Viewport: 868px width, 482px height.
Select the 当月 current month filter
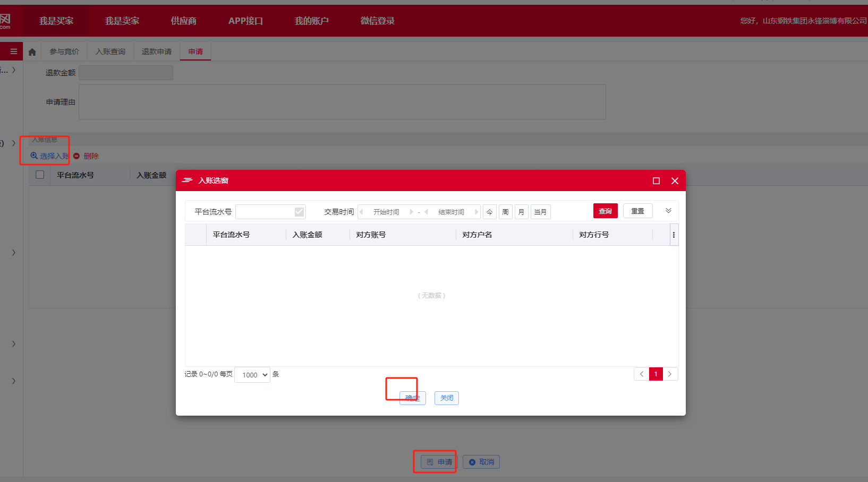point(541,212)
